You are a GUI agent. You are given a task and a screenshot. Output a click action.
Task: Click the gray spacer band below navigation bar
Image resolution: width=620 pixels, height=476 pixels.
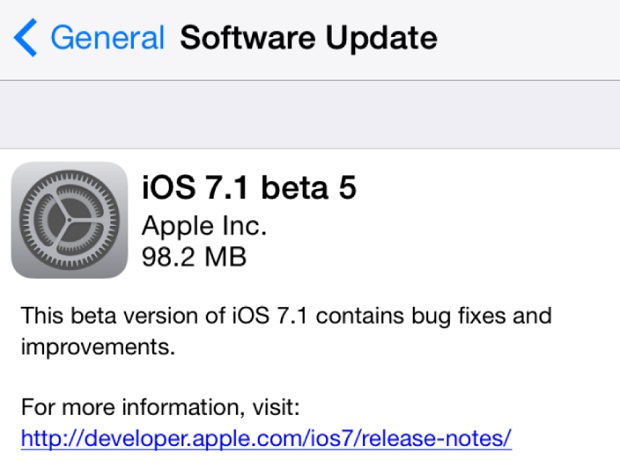coord(310,115)
